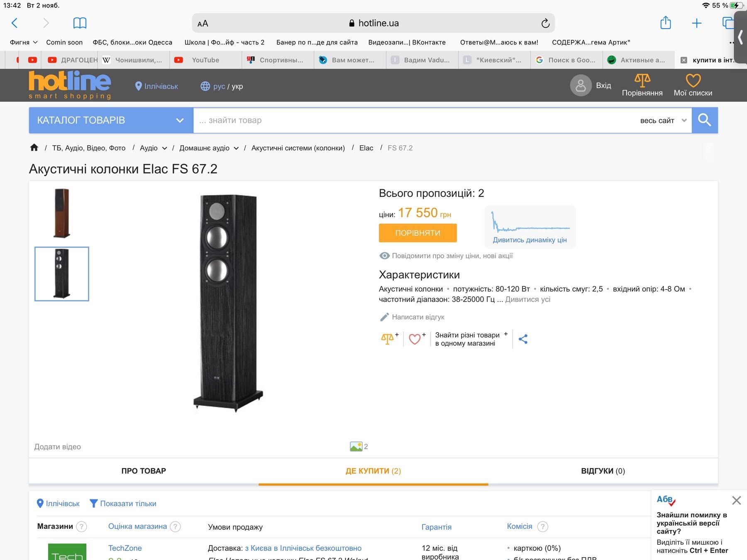This screenshot has height=560, width=747.
Task: Click help question mark next to Магазини
Action: point(82,527)
